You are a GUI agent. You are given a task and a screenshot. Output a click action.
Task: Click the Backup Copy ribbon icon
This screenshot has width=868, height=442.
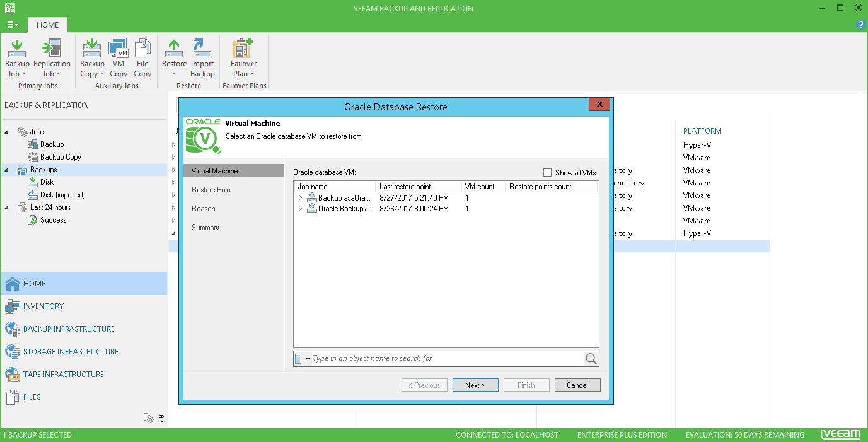(92, 57)
